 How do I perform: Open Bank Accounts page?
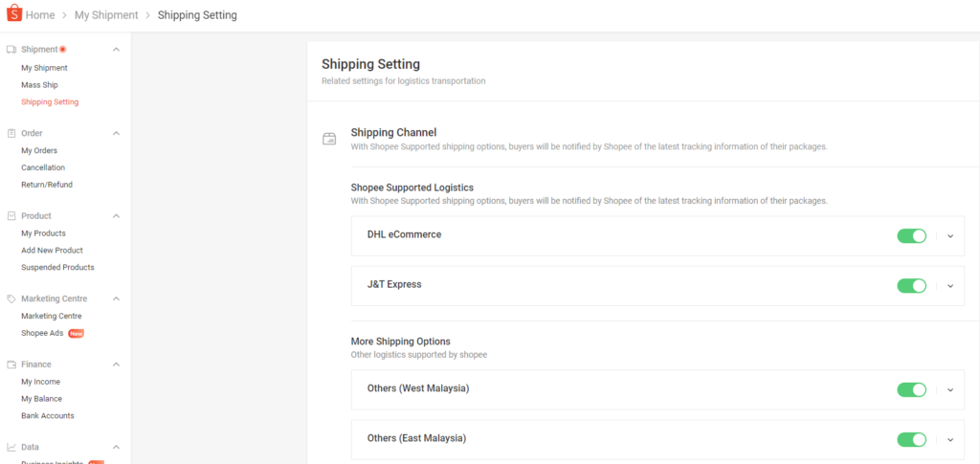click(x=48, y=416)
